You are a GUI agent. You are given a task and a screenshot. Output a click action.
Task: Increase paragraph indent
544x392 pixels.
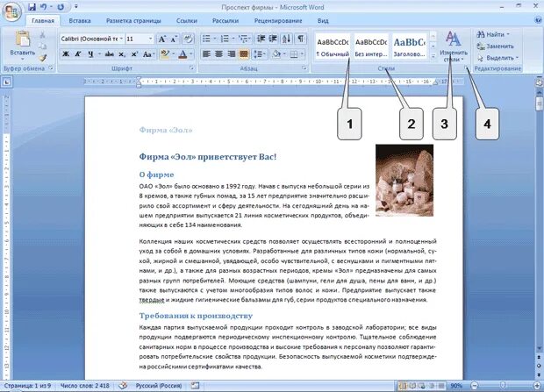273,39
